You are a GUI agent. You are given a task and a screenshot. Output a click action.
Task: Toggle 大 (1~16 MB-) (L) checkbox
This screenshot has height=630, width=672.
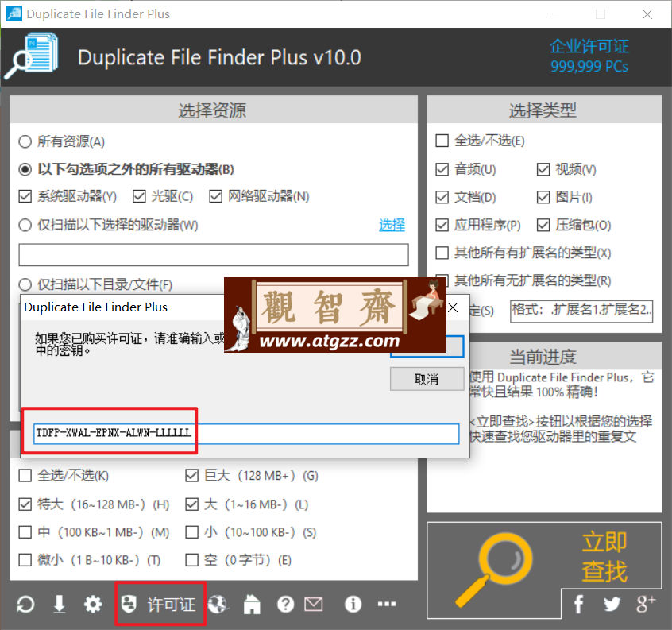coord(192,504)
